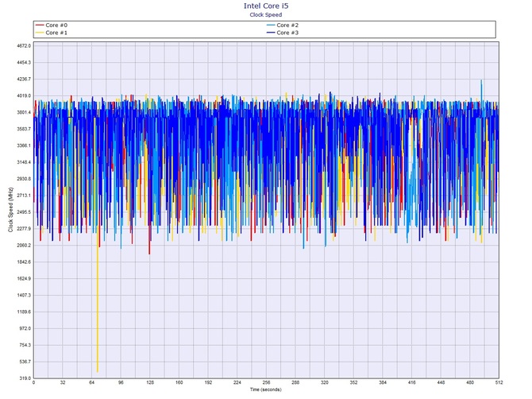Image resolution: width=532 pixels, height=399 pixels.
Task: Click the Time (seconds) x-axis title
Action: pyautogui.click(x=266, y=389)
